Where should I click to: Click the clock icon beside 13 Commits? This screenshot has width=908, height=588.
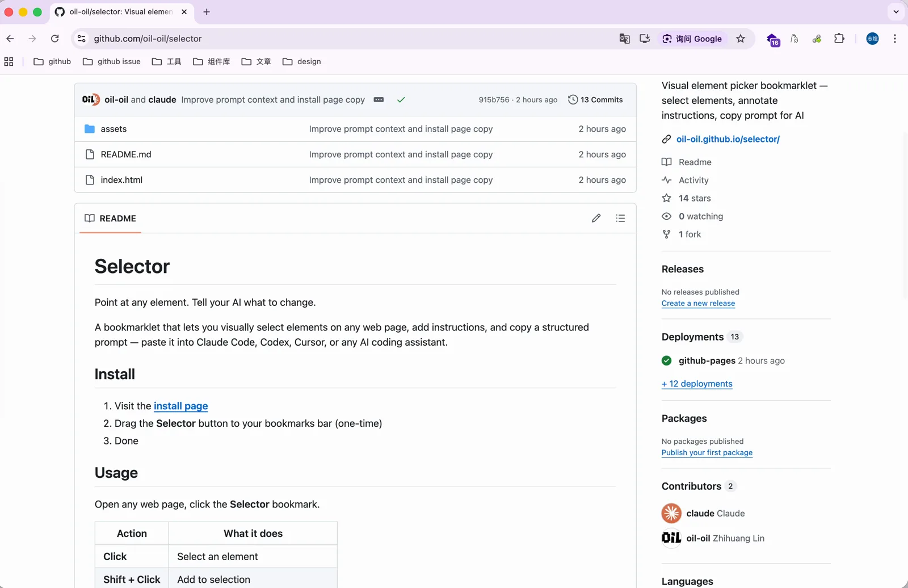click(x=573, y=99)
